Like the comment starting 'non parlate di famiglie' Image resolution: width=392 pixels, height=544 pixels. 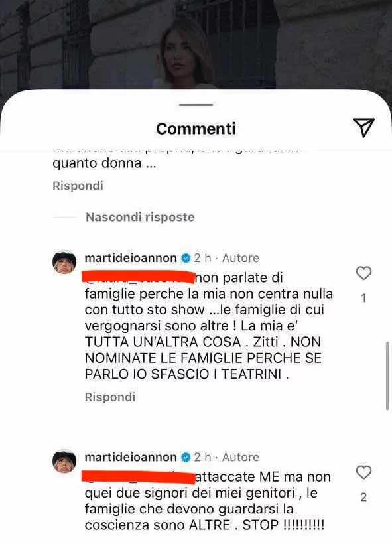point(364,273)
